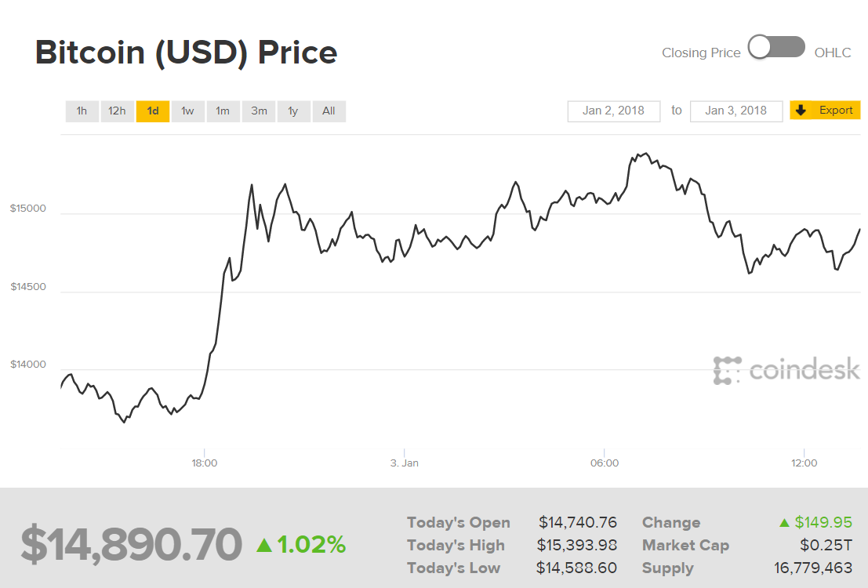This screenshot has width=868, height=588.
Task: Click the Export download arrow icon
Action: 801,110
